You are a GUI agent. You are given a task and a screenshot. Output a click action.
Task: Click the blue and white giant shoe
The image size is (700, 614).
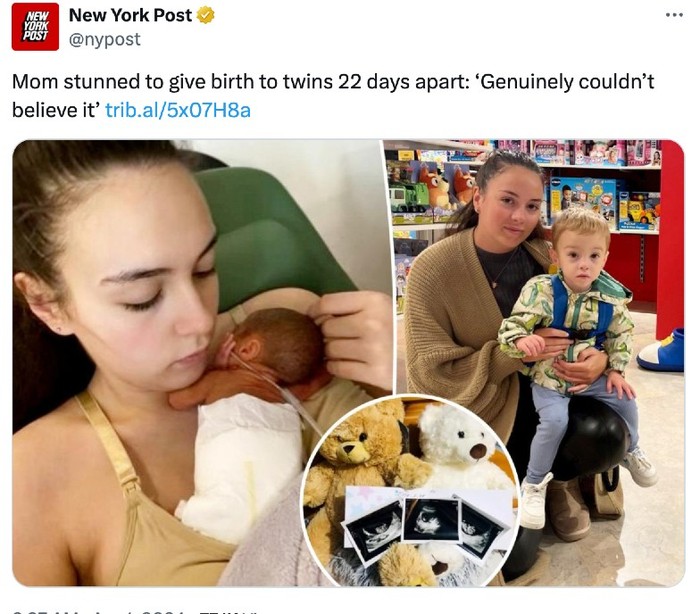(x=661, y=350)
